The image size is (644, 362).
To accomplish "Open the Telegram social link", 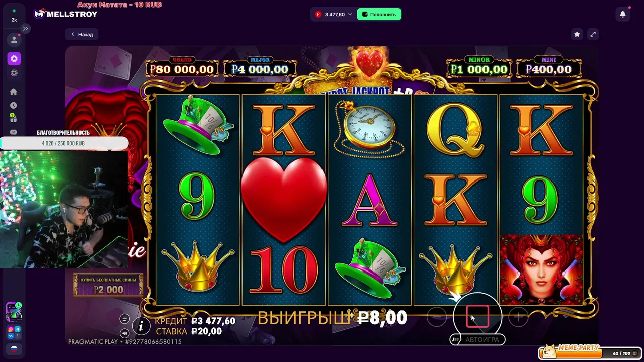I will pyautogui.click(x=18, y=329).
